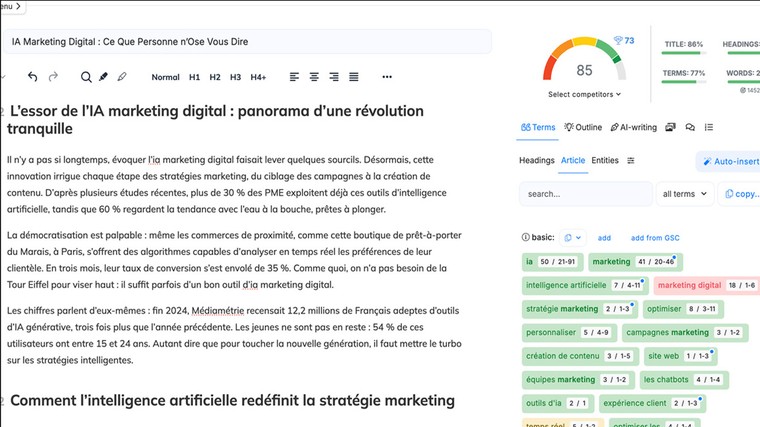Click 'création de contenu' term tag
Viewport: 760px width, 427px height.
point(580,356)
